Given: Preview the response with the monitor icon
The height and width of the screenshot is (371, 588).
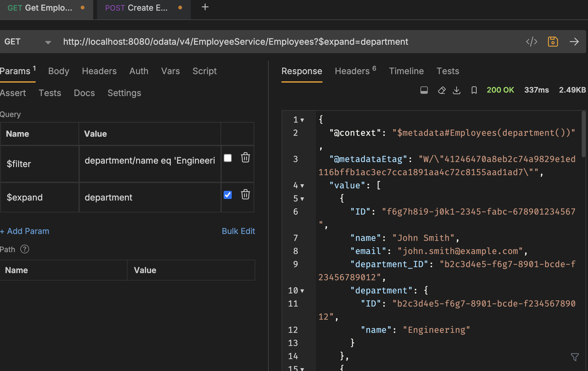Looking at the screenshot, I should tap(424, 90).
